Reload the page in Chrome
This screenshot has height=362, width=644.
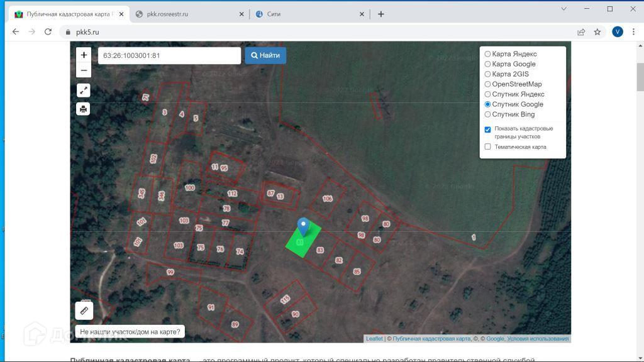[x=48, y=32]
